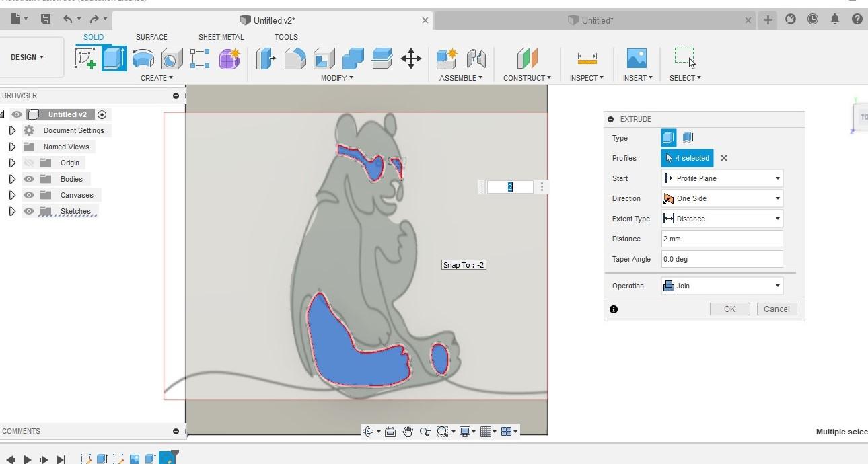
Task: Choose the Thin Extrude Type option
Action: point(688,138)
